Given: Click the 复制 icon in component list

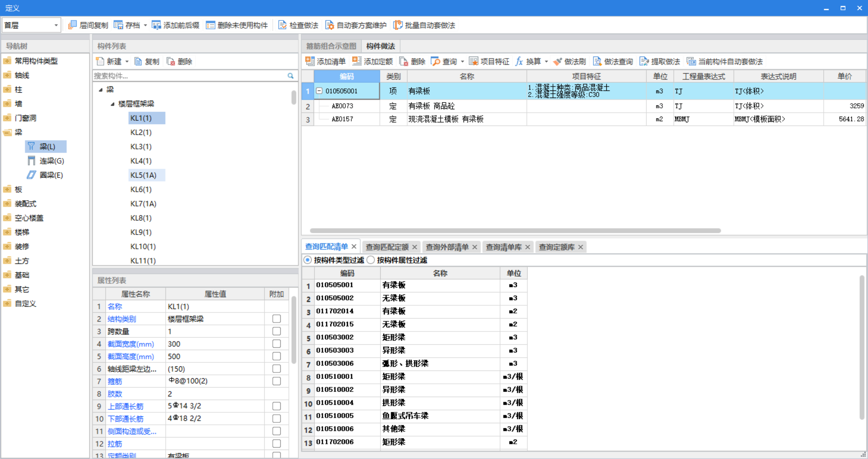Looking at the screenshot, I should click(x=138, y=61).
